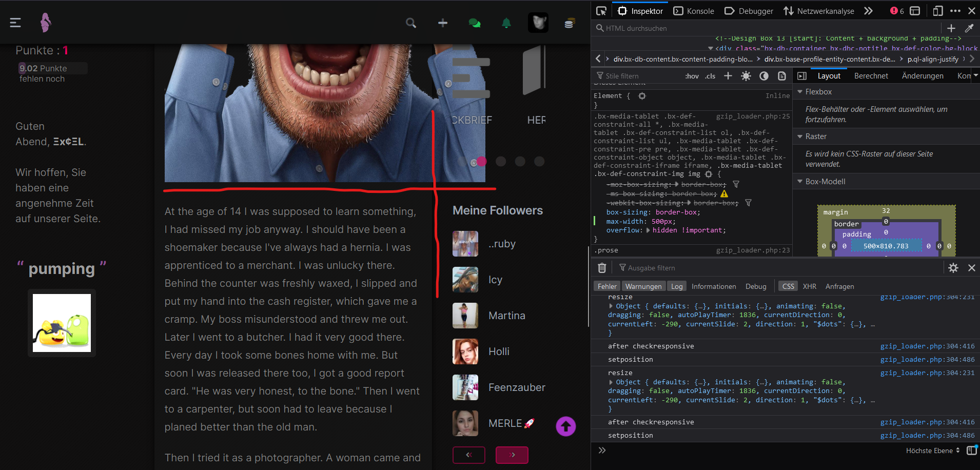Toggle the CSS console filter
The width and height of the screenshot is (980, 470).
tap(788, 286)
